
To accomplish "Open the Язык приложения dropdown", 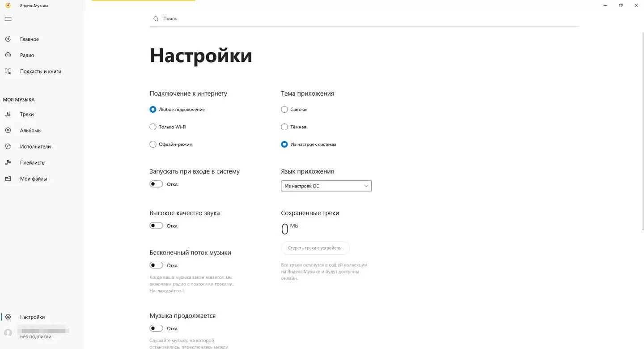I will tap(326, 186).
